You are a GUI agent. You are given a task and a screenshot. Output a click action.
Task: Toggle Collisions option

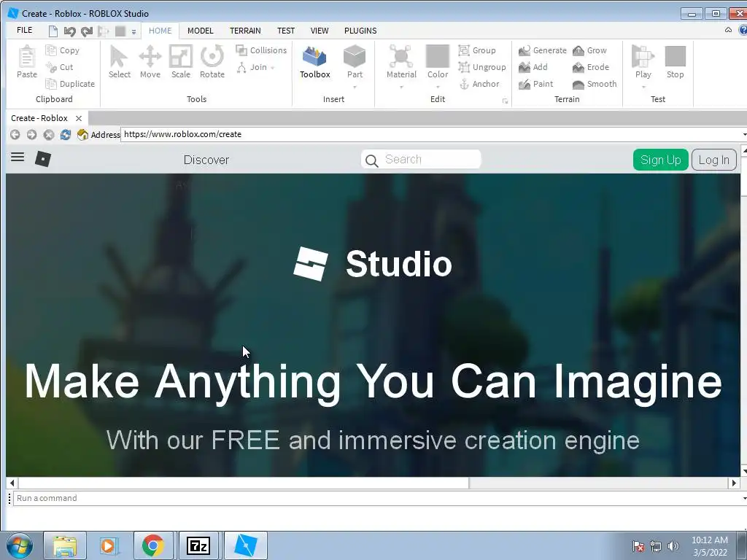262,50
